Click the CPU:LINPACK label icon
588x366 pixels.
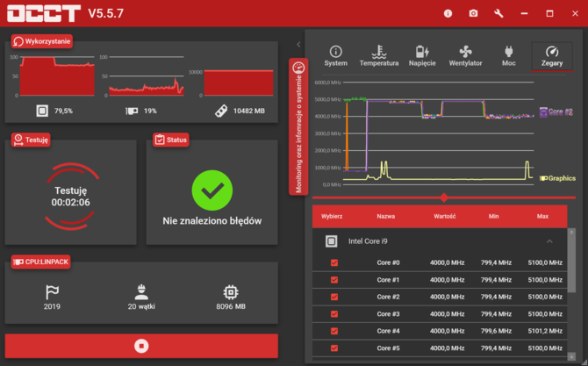[x=18, y=262]
